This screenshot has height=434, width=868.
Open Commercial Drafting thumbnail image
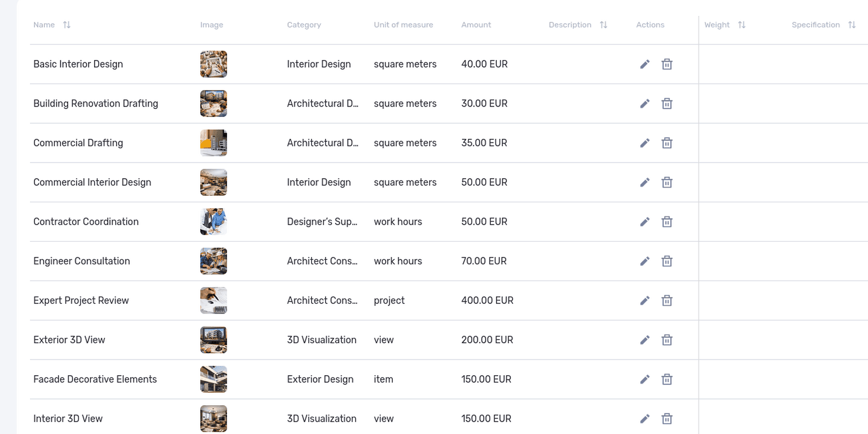(x=213, y=143)
